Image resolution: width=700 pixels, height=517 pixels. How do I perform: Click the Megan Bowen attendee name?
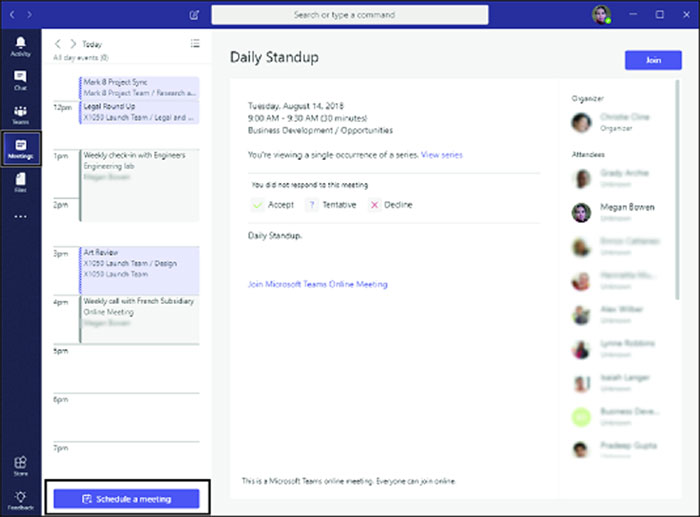tap(627, 207)
